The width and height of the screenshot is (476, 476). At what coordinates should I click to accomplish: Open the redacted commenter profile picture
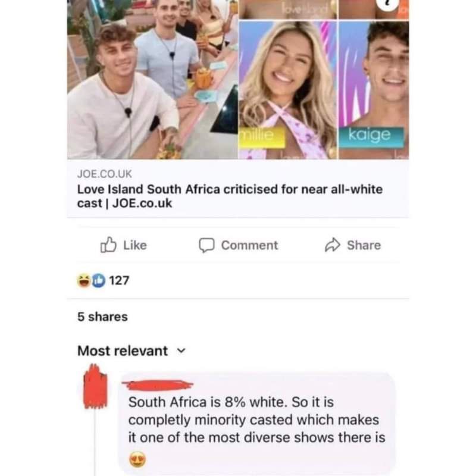point(95,386)
